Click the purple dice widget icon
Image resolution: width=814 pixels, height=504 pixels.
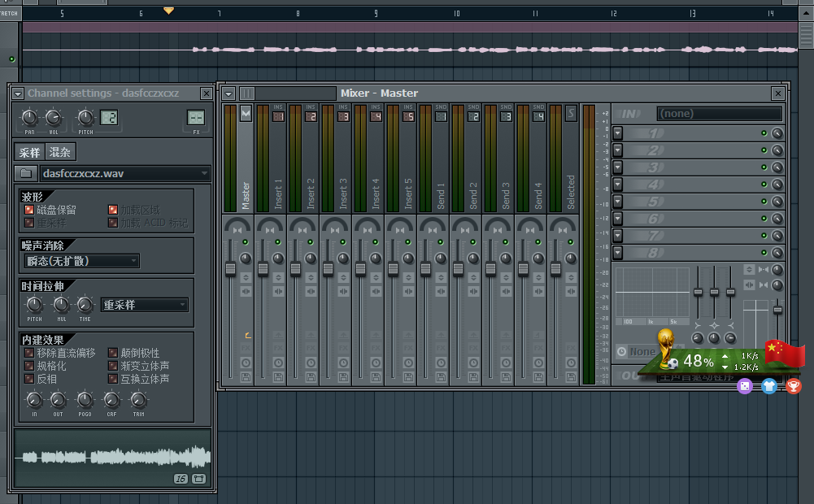745,386
